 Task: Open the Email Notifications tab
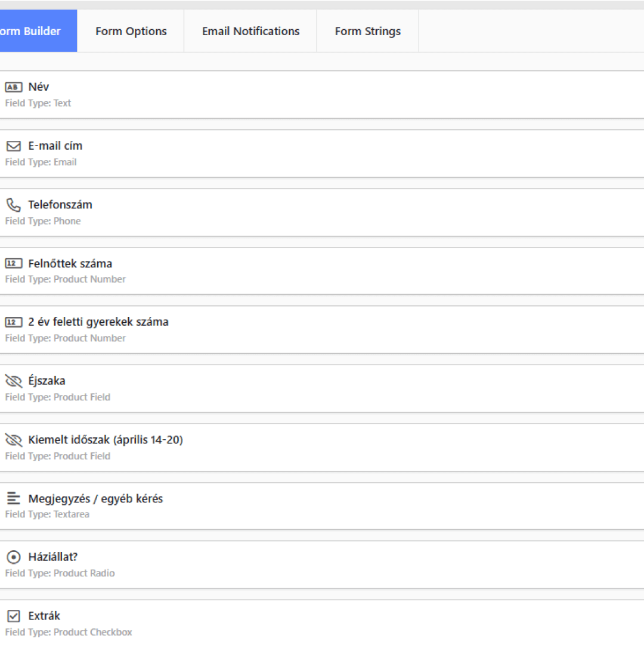(x=250, y=32)
